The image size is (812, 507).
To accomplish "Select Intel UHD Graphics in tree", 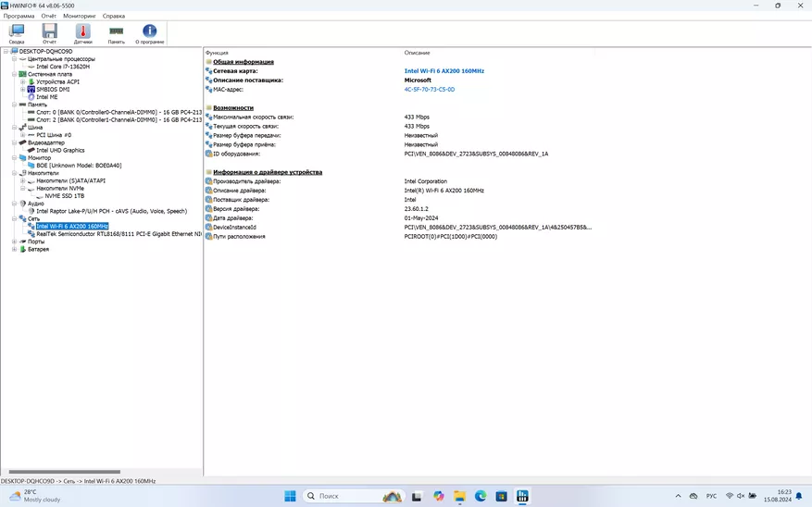I will pyautogui.click(x=60, y=150).
